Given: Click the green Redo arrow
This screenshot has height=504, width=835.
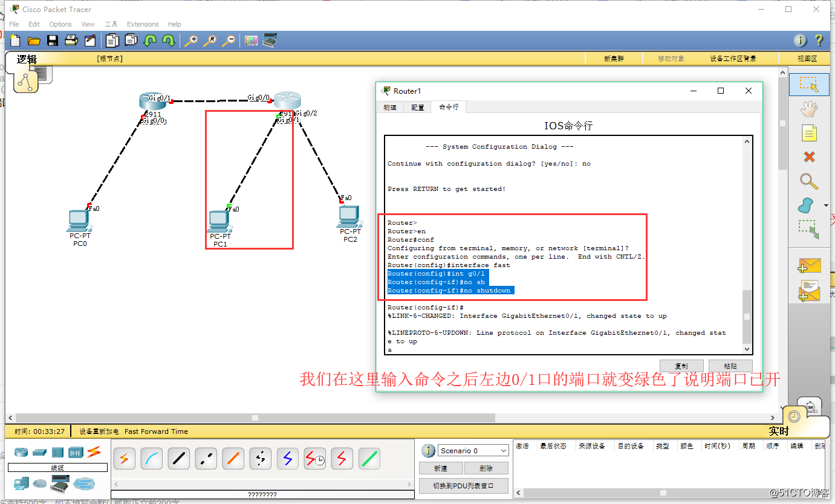Looking at the screenshot, I should coord(169,40).
